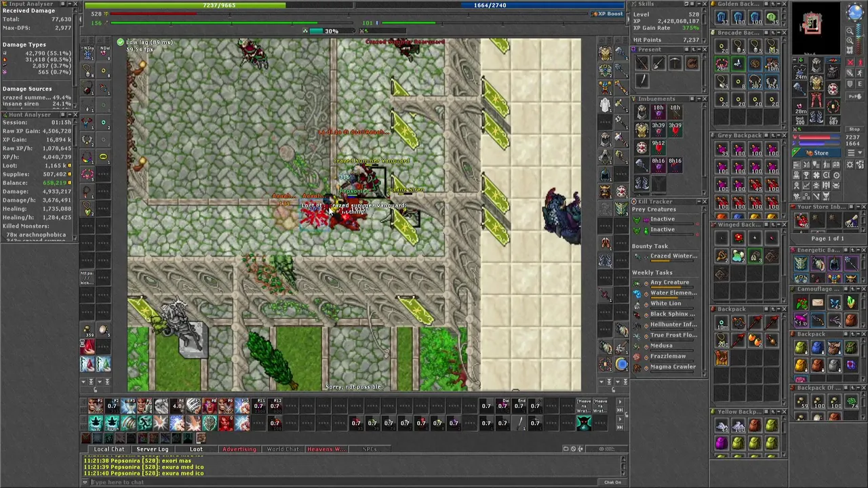Click 'Medusa' weekly task

[662, 345]
